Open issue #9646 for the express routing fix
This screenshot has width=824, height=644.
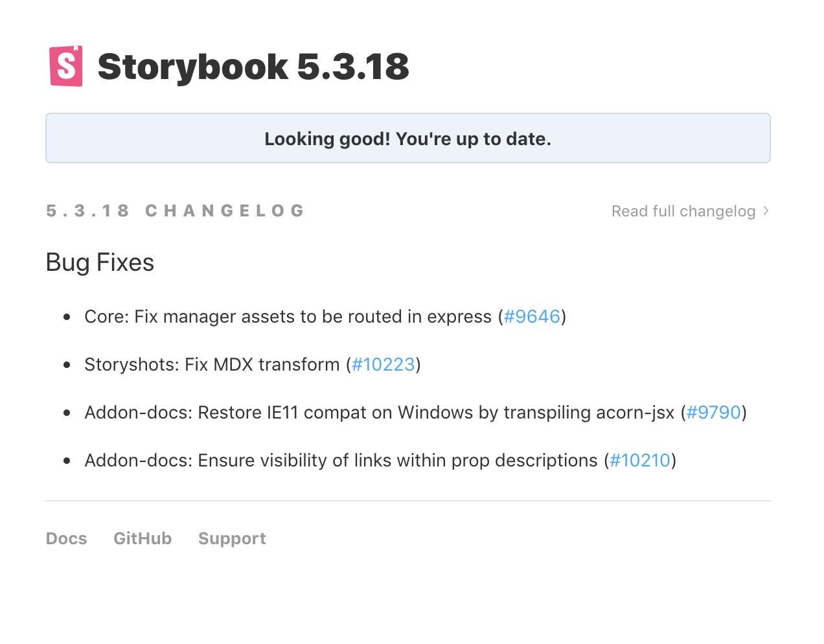point(531,317)
